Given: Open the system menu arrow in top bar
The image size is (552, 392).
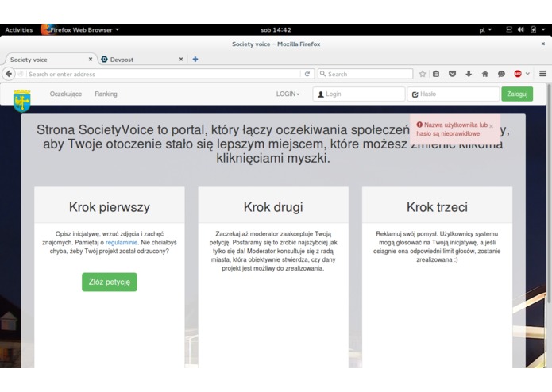Looking at the screenshot, I should [x=543, y=29].
